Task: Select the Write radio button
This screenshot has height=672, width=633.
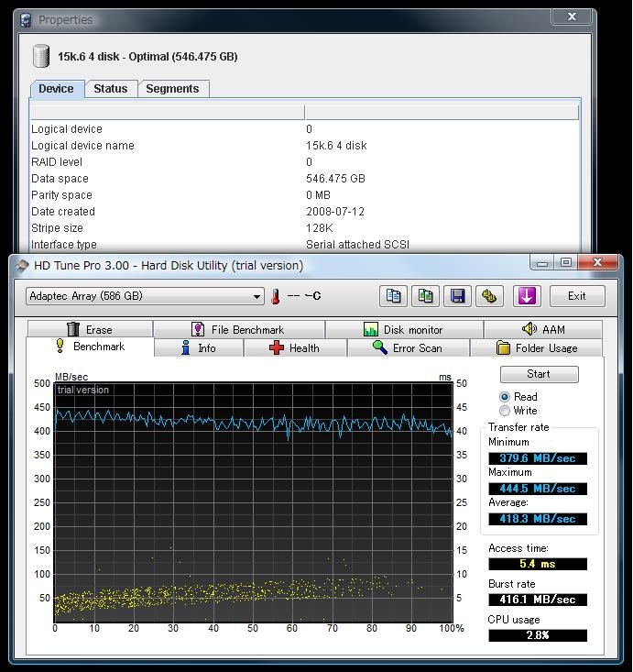Action: click(505, 411)
